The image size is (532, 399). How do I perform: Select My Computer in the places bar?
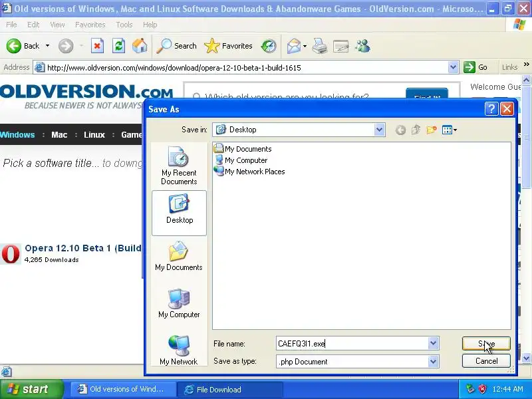[x=179, y=303]
